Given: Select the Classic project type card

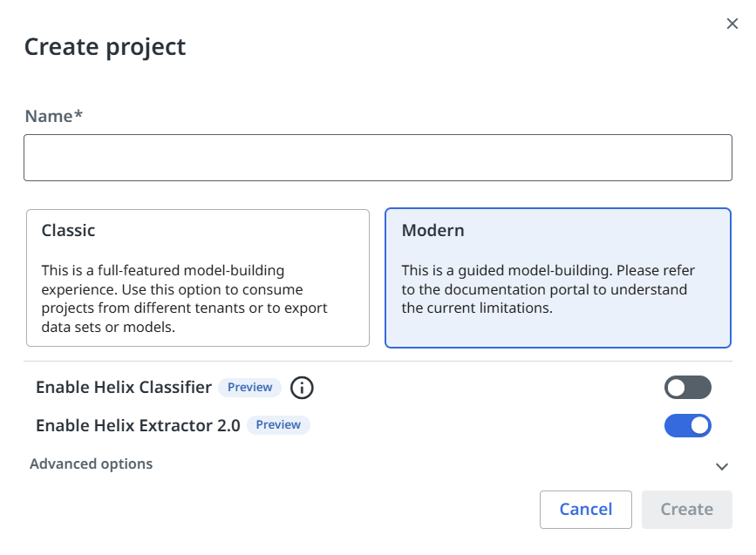Looking at the screenshot, I should pyautogui.click(x=198, y=278).
